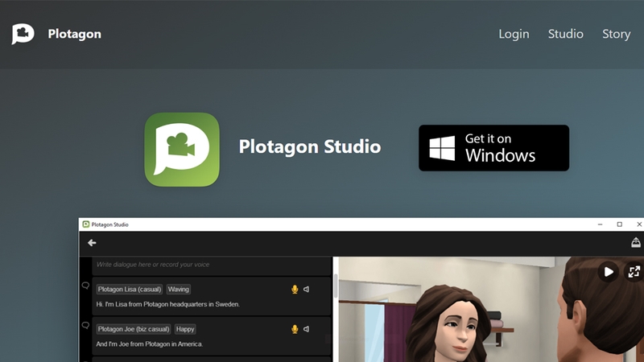Click the Plotagon logo icon in header
This screenshot has width=644, height=362.
click(x=23, y=34)
